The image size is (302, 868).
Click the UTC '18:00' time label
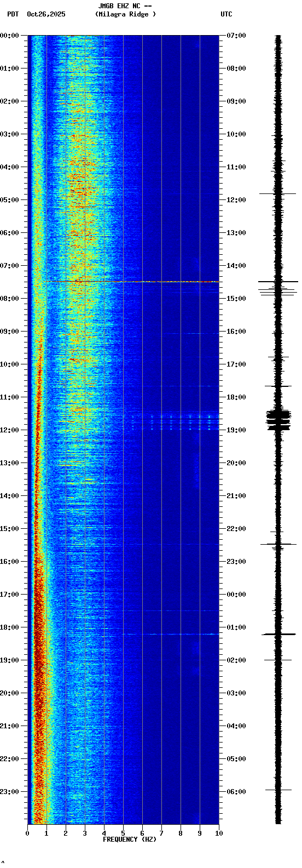pos(236,397)
